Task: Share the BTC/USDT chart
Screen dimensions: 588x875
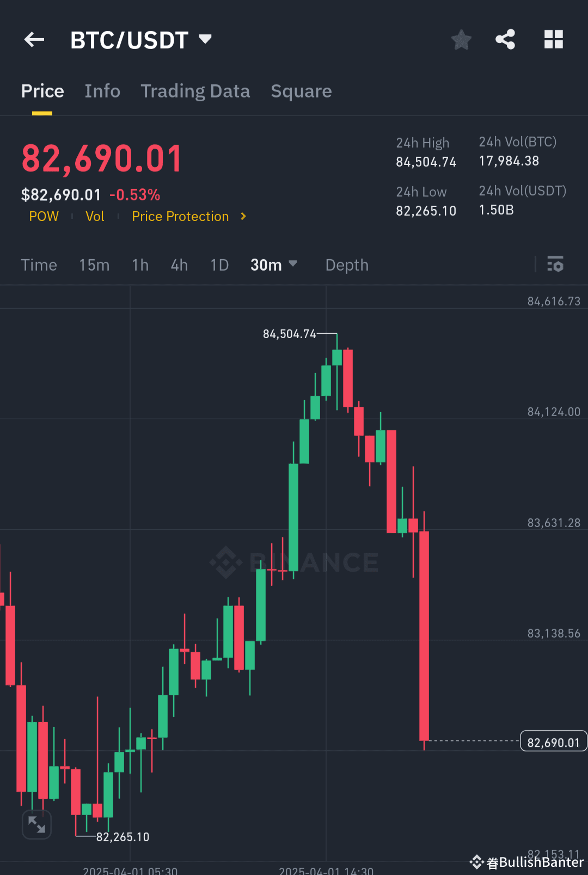Action: tap(505, 39)
